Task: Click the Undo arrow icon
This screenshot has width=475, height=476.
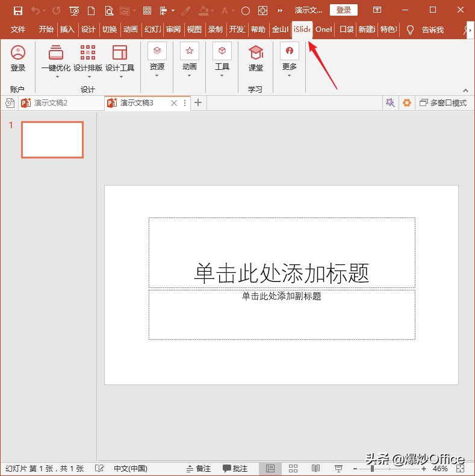Action: pos(35,11)
